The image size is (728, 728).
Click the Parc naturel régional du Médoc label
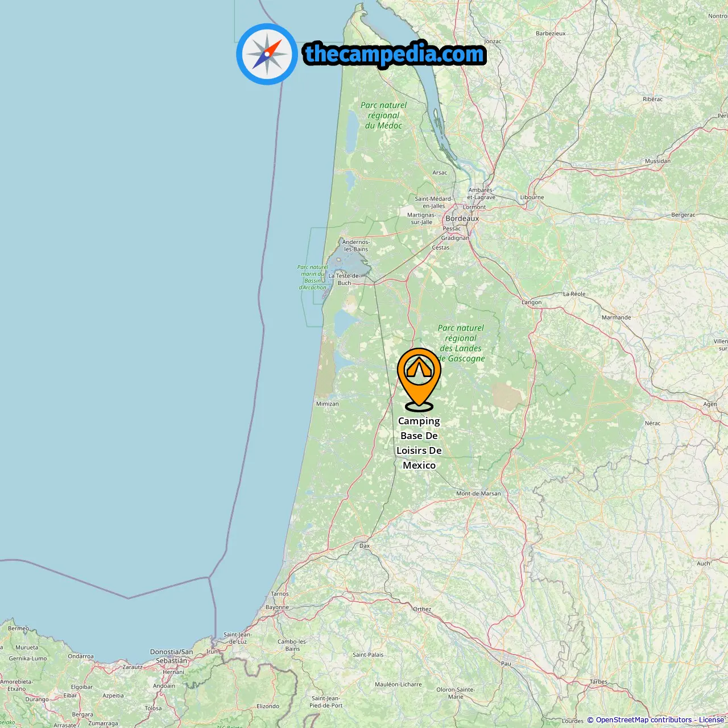[x=384, y=115]
